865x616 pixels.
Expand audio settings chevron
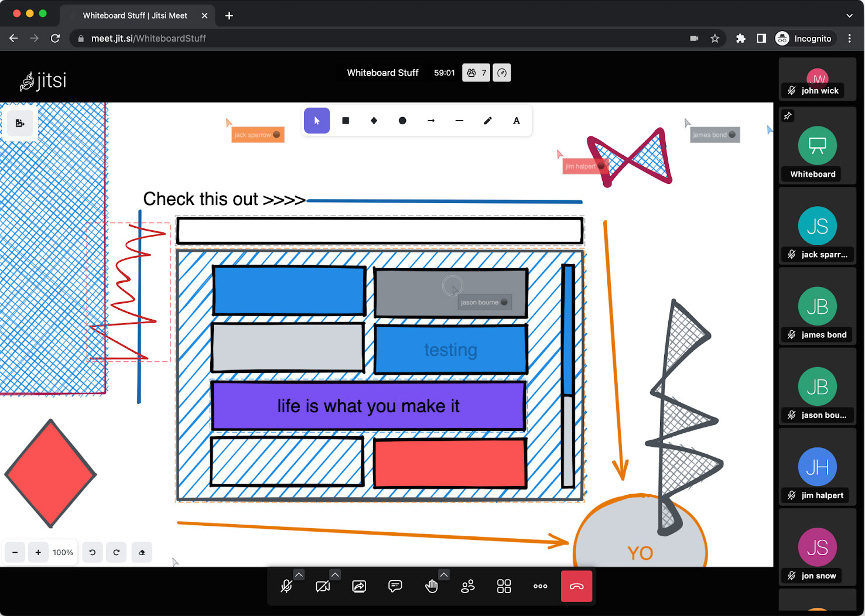299,574
